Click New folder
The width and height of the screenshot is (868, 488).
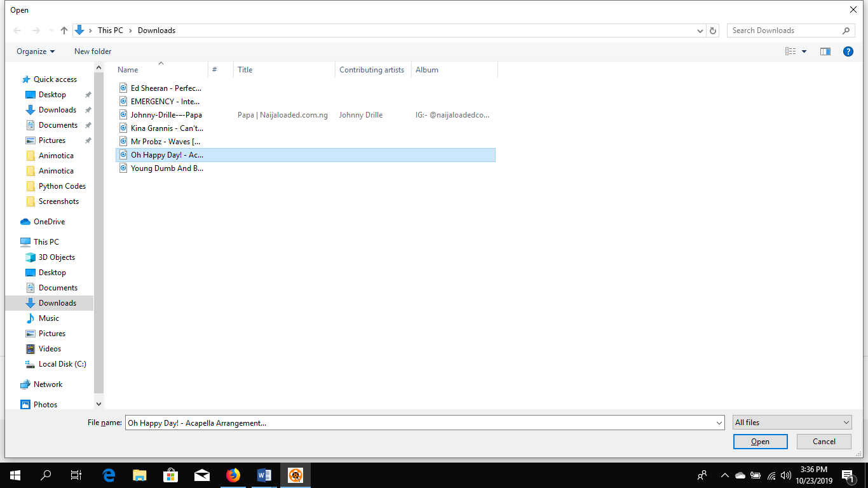93,51
